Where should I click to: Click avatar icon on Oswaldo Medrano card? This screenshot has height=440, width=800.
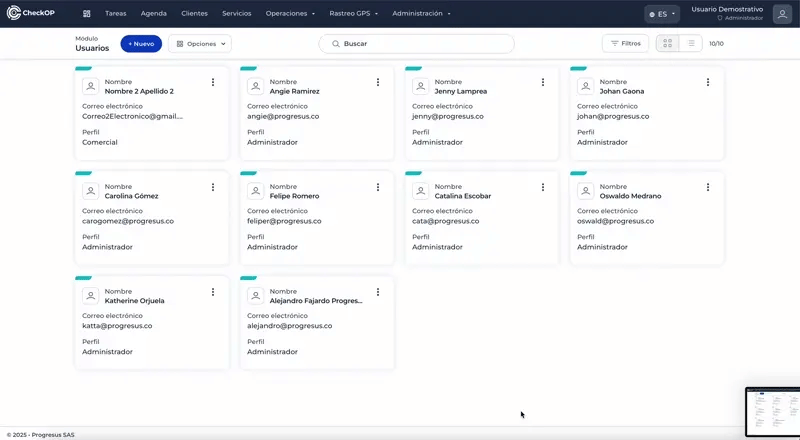coord(585,191)
